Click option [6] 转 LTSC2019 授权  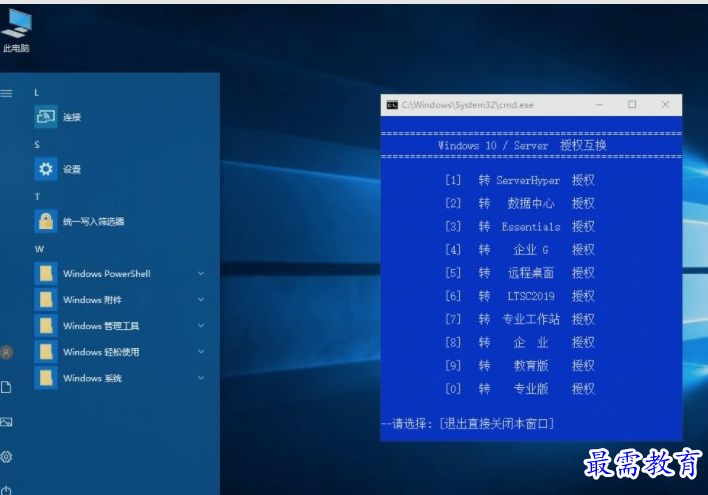(x=520, y=296)
